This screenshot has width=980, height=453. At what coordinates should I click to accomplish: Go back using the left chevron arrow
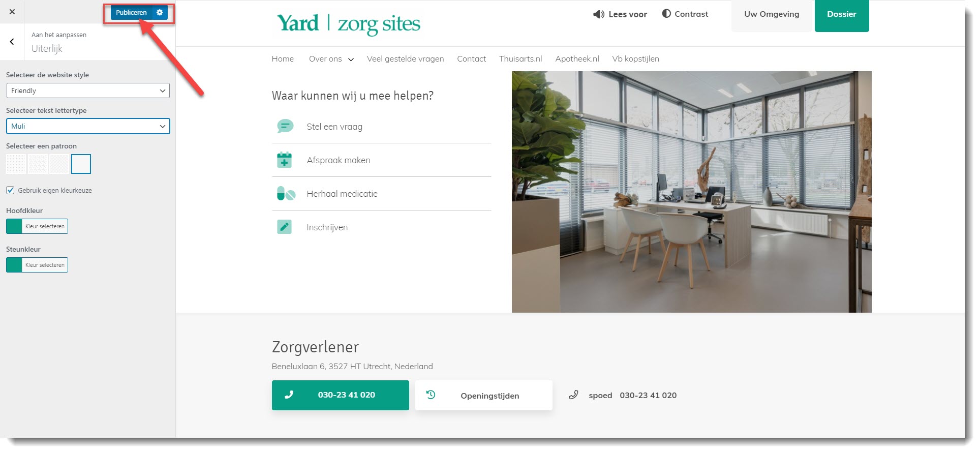(12, 42)
